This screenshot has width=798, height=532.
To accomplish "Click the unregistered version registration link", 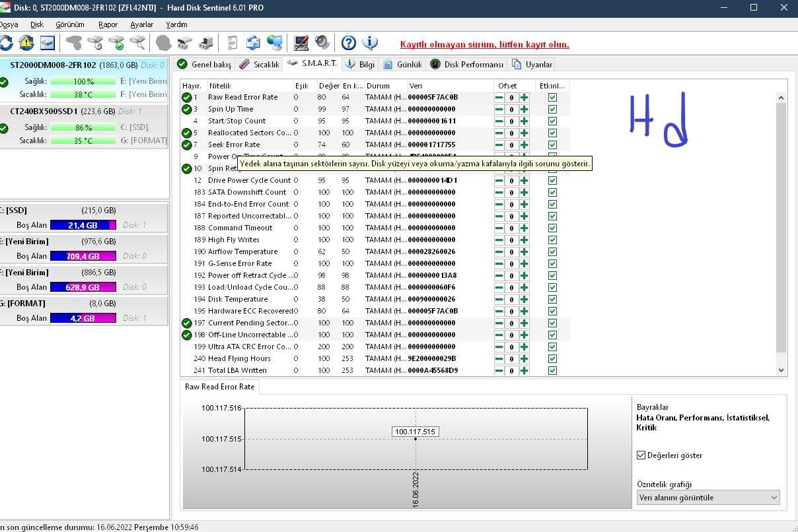I will [x=484, y=44].
